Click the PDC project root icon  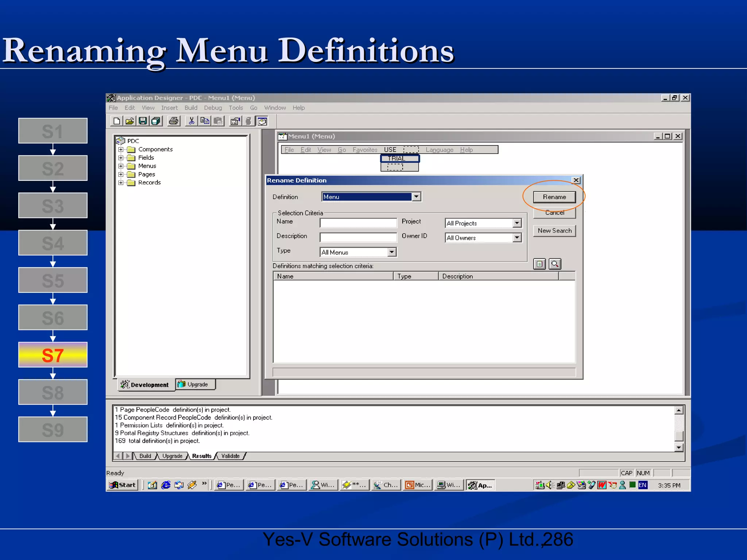click(x=120, y=141)
